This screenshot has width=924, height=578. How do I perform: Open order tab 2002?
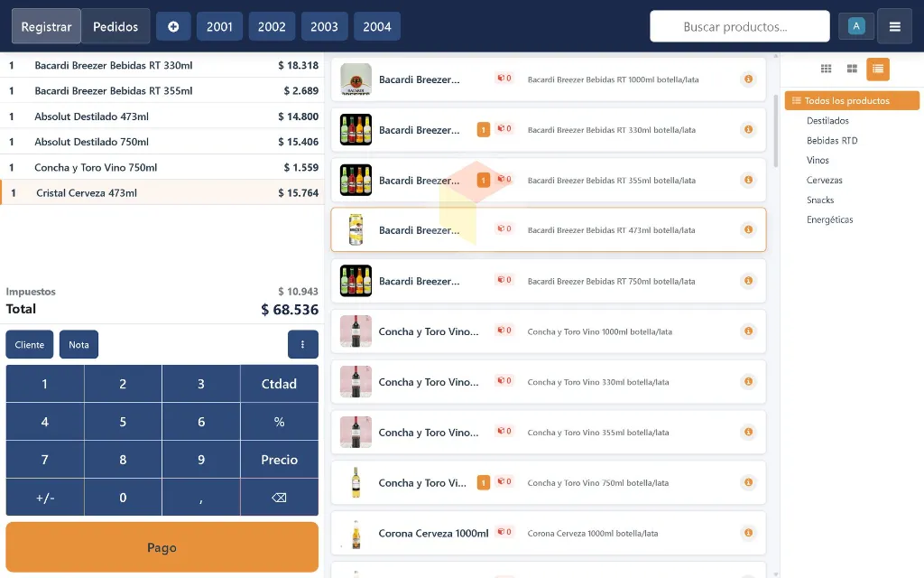[272, 26]
